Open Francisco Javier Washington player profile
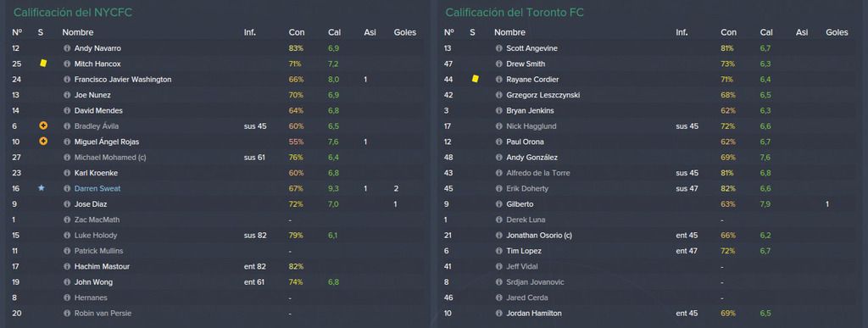 coord(123,80)
